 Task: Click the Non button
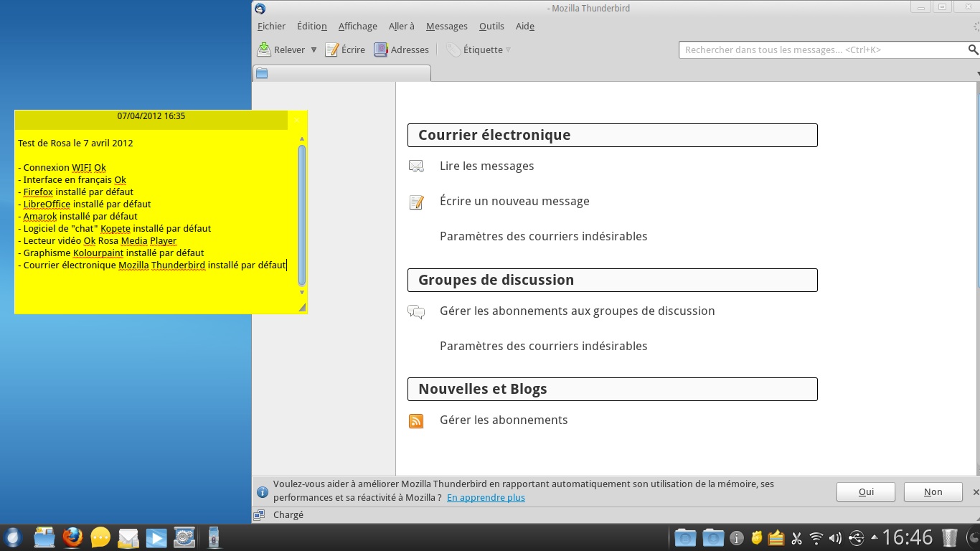click(x=933, y=491)
